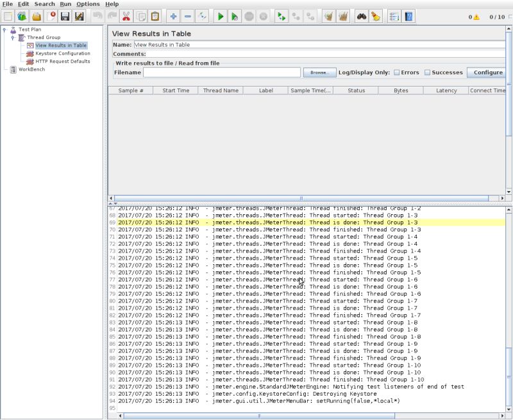Open the File menu
The width and height of the screenshot is (513, 420).
tap(8, 4)
